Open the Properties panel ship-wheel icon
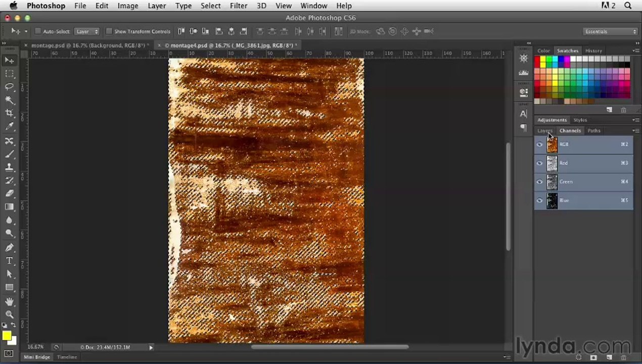This screenshot has height=364, width=642. tap(524, 59)
